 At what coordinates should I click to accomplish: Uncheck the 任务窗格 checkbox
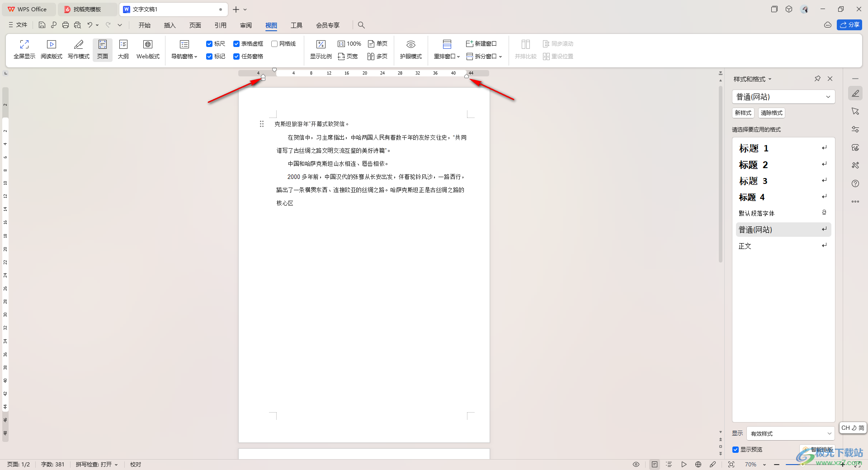click(236, 56)
